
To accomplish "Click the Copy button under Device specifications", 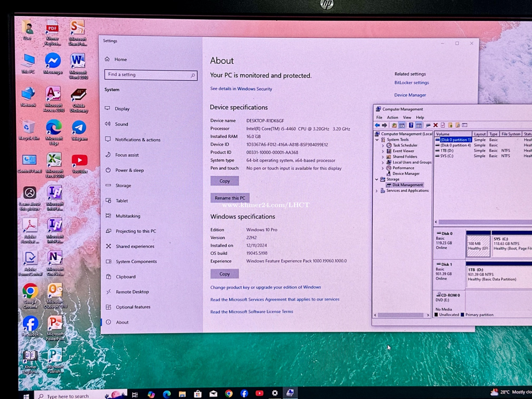I will [225, 181].
